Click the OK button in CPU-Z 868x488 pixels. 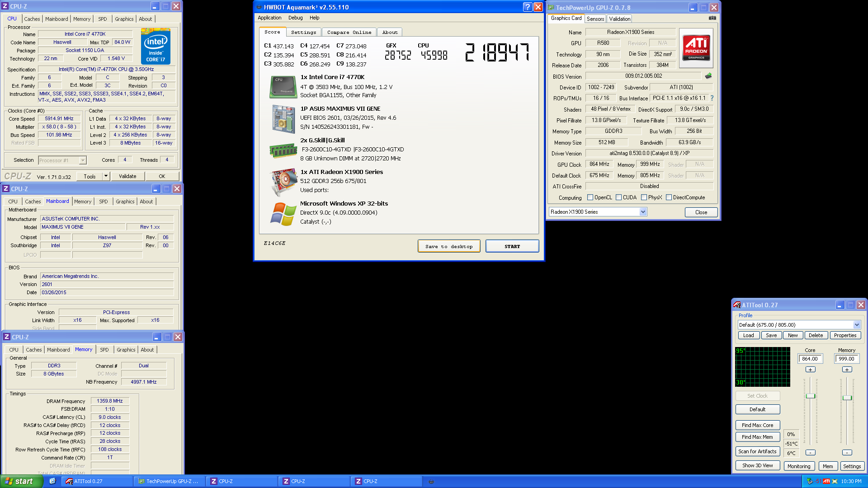coord(162,176)
